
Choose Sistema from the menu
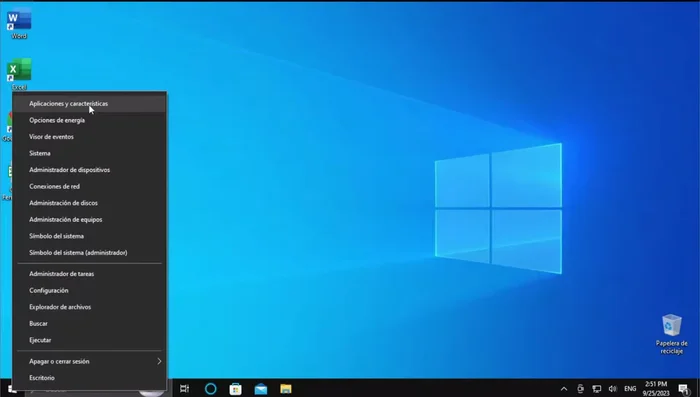coord(89,153)
